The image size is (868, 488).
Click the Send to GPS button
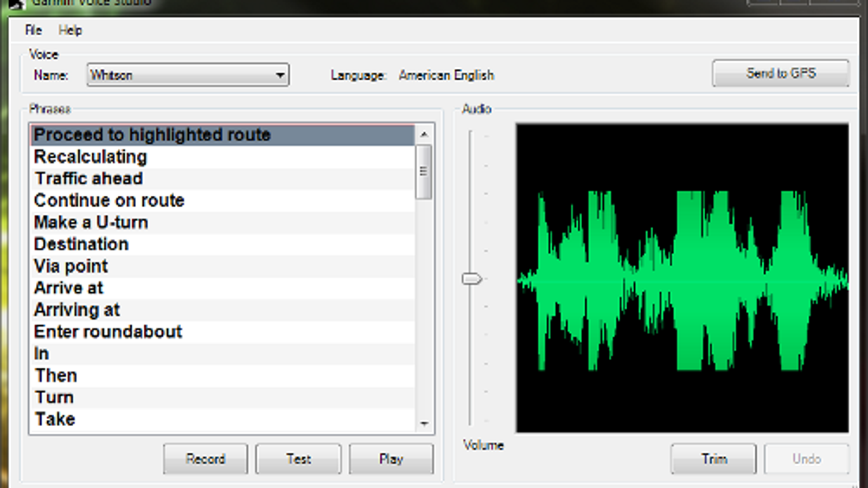point(781,73)
